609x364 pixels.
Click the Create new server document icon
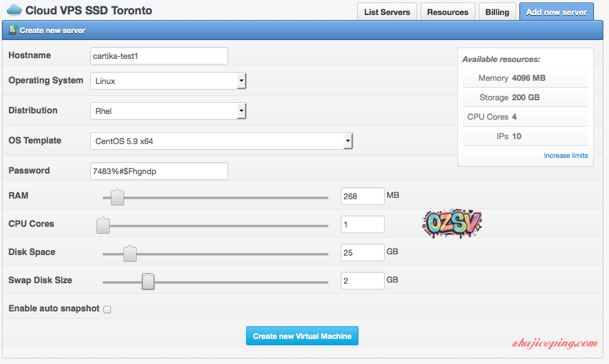click(13, 30)
